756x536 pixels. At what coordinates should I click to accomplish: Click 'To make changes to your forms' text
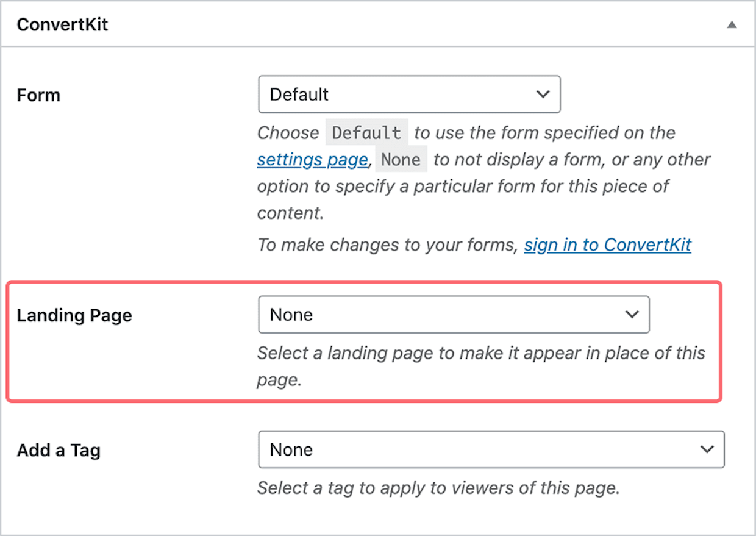(x=388, y=245)
